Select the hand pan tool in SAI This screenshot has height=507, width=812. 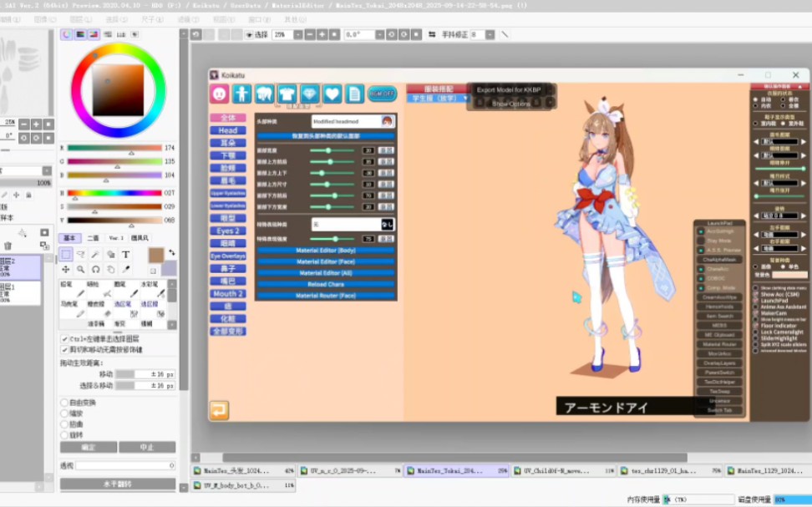[111, 269]
